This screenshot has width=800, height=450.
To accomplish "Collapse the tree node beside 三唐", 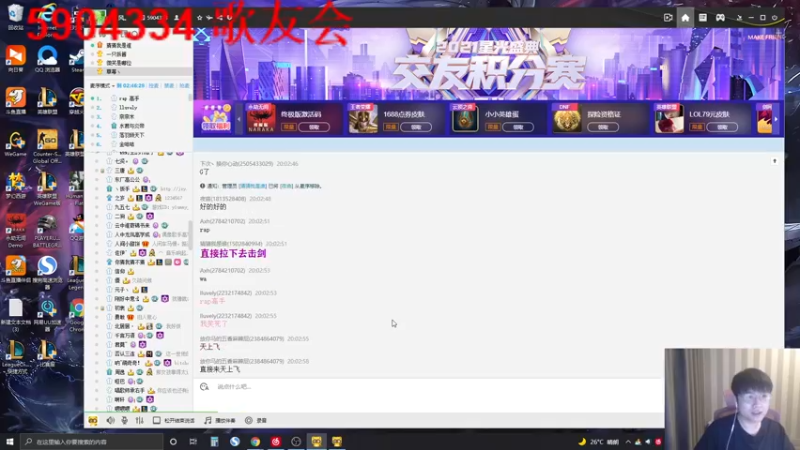I will 102,170.
